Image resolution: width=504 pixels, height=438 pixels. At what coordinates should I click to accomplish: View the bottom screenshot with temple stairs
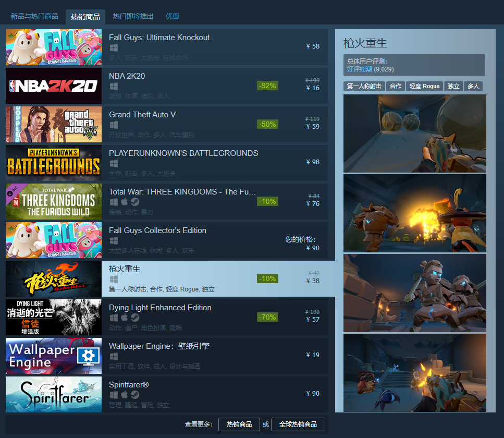(x=415, y=373)
